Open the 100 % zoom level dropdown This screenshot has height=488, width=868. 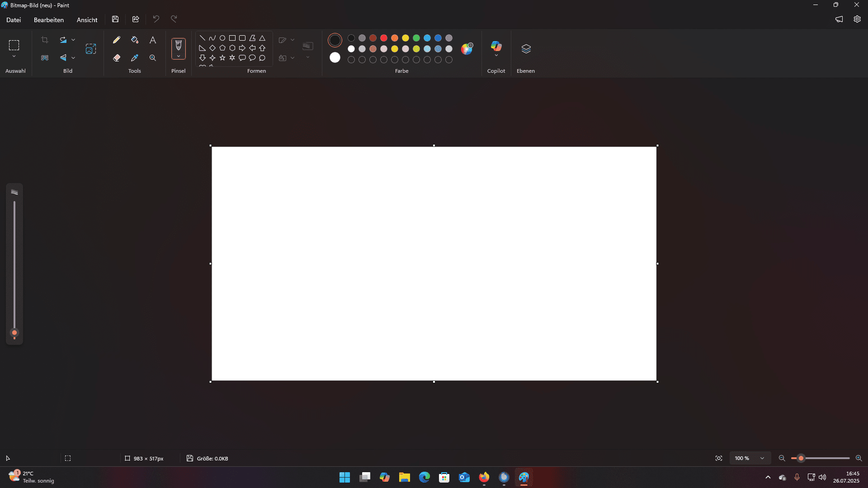(762, 458)
